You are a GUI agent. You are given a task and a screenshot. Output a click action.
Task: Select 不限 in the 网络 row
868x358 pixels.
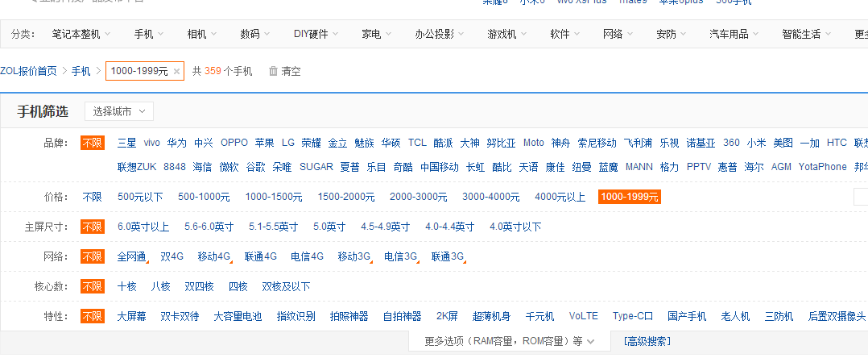point(93,256)
